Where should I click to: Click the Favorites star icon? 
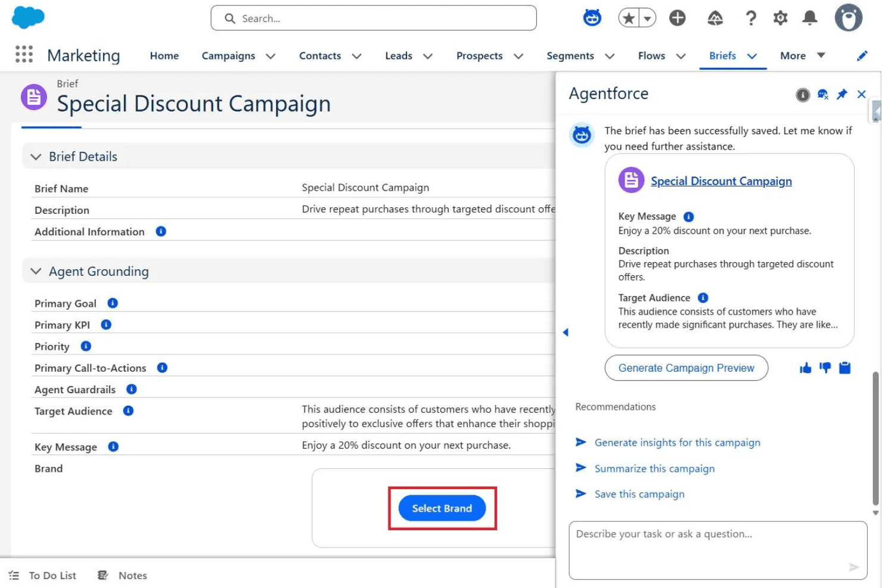(x=629, y=18)
